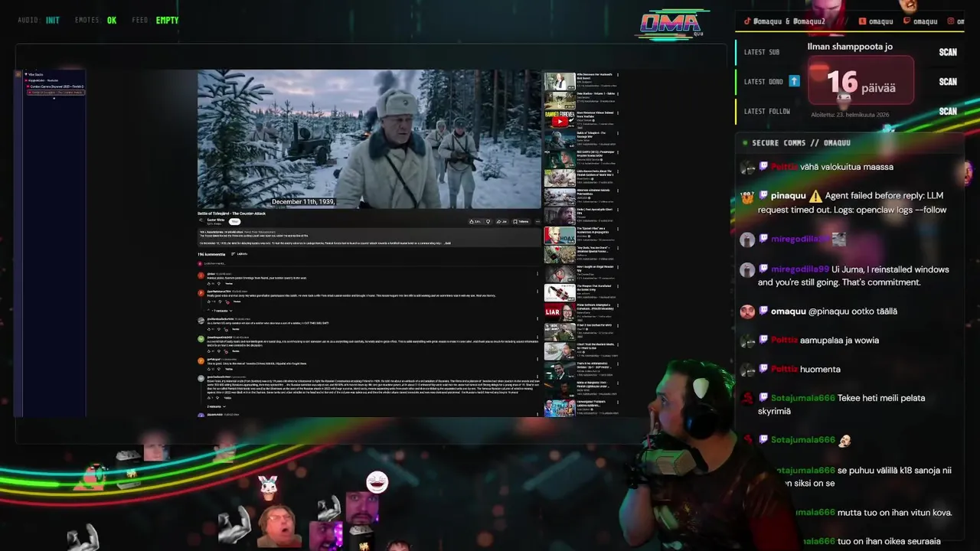
Task: Open menu for RED DAWN sidebar video
Action: [618, 152]
